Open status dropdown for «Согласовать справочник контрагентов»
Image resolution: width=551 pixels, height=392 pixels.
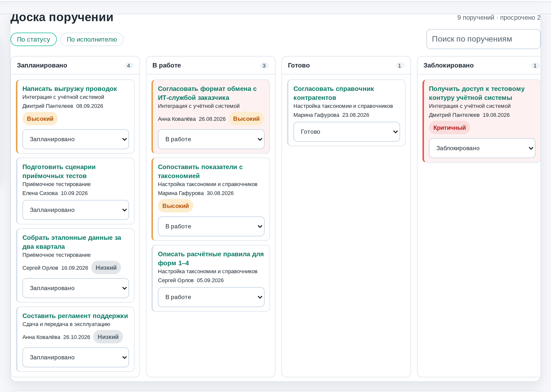(x=347, y=132)
